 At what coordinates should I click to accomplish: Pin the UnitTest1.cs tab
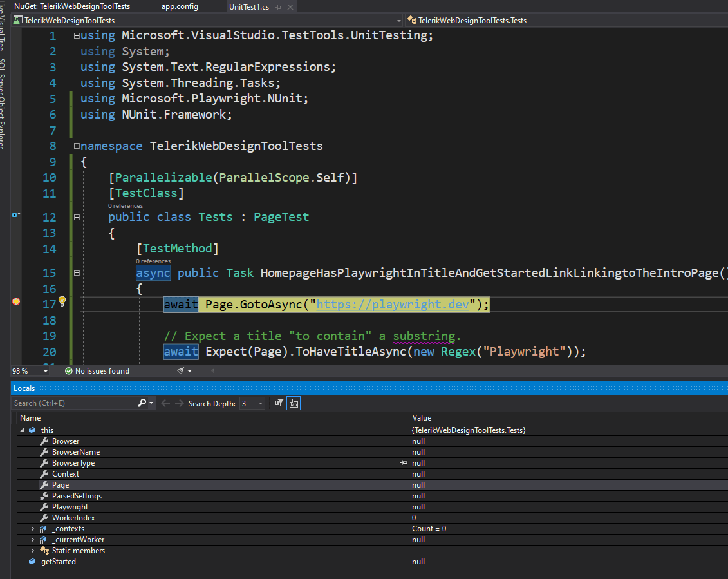click(x=279, y=7)
